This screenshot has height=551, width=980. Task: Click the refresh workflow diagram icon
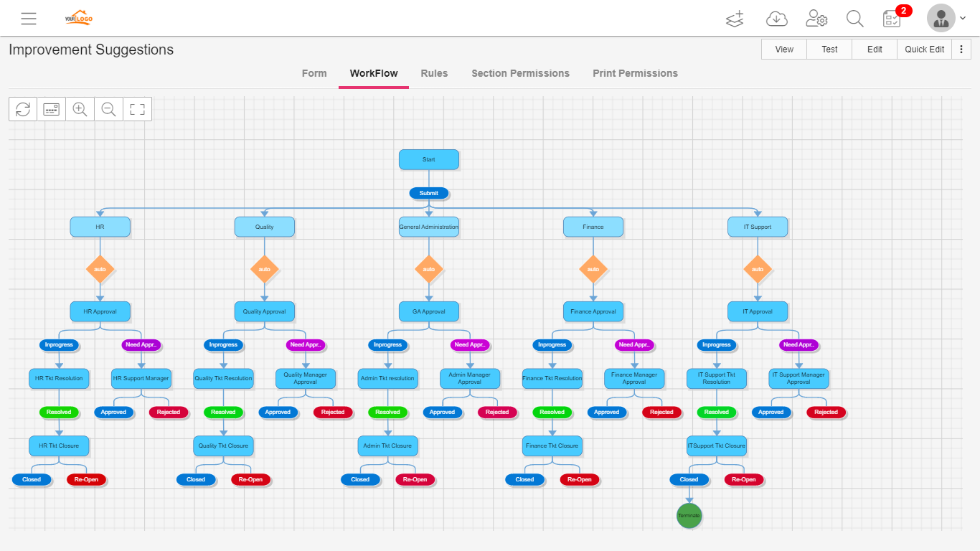coord(23,109)
